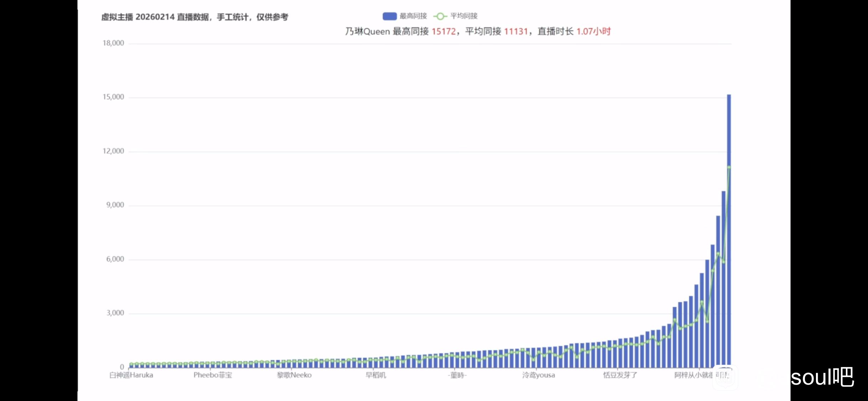The height and width of the screenshot is (401, 868).
Task: Click the Pheebo菲宝 axis label
Action: tap(213, 375)
